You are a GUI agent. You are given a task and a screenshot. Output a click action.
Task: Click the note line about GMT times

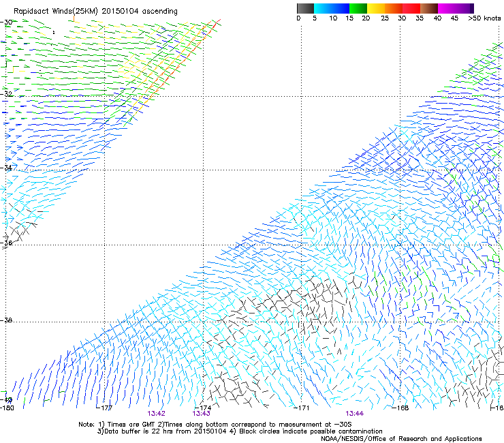pyautogui.click(x=215, y=425)
